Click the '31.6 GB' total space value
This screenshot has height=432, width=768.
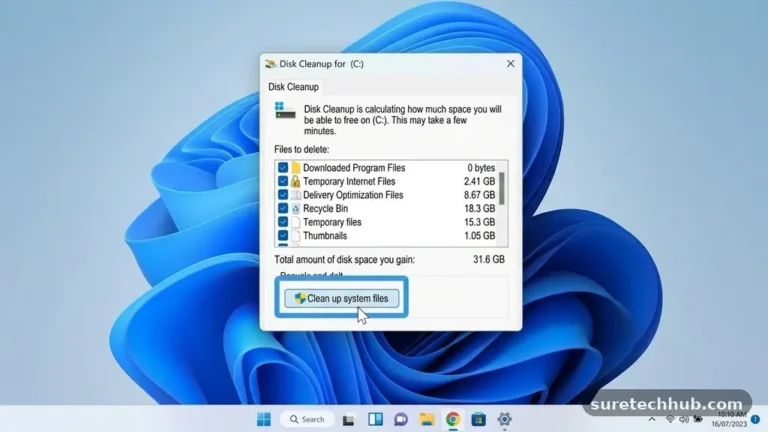[x=489, y=259]
